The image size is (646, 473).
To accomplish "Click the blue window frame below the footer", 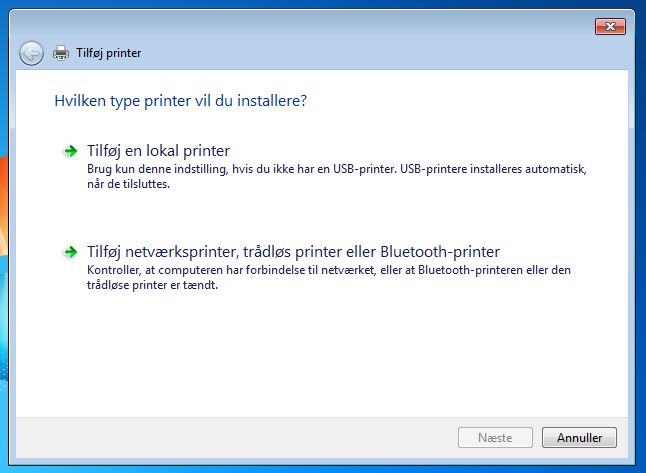I will (321, 462).
